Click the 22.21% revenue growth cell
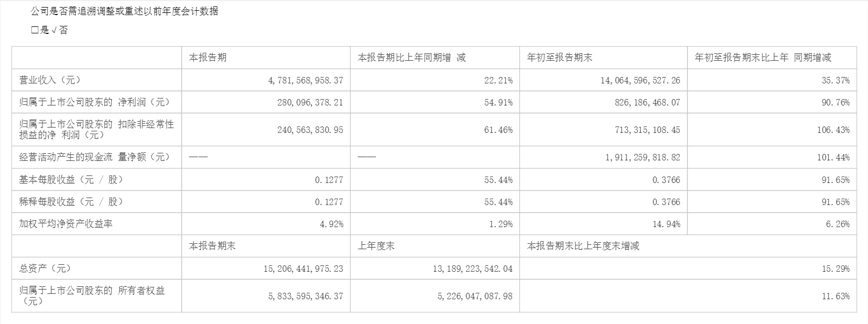This screenshot has width=868, height=324. (500, 80)
